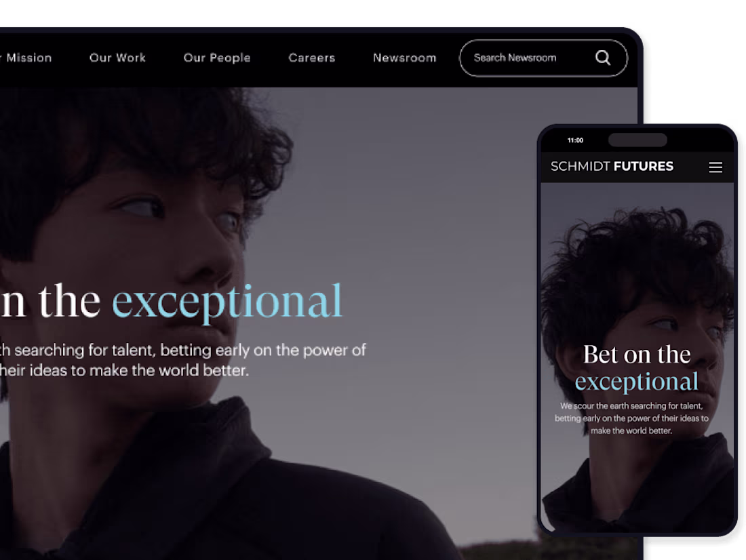Open the mobile hamburger menu icon
The image size is (746, 560).
(715, 167)
